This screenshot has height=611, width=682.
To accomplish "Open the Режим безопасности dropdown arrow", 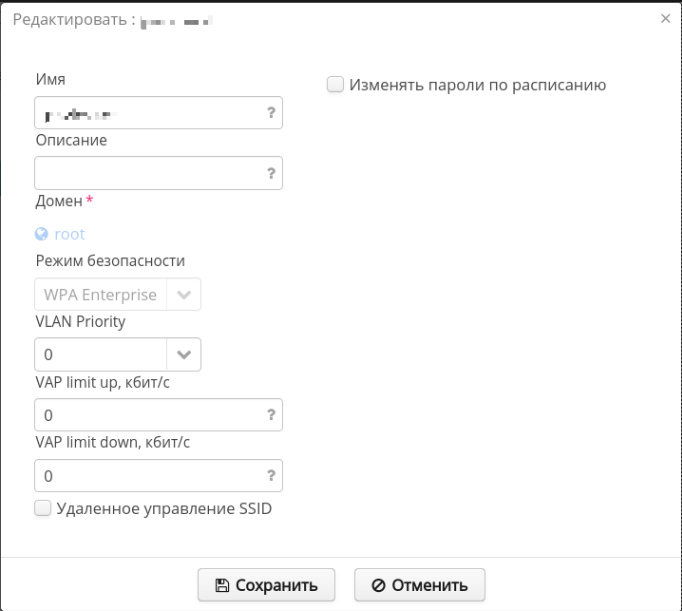I will [184, 295].
